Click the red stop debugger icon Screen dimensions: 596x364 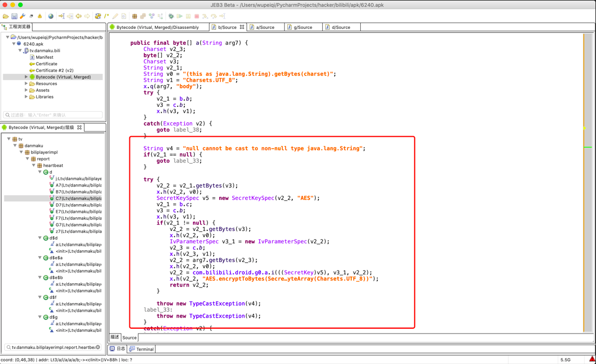click(x=197, y=17)
